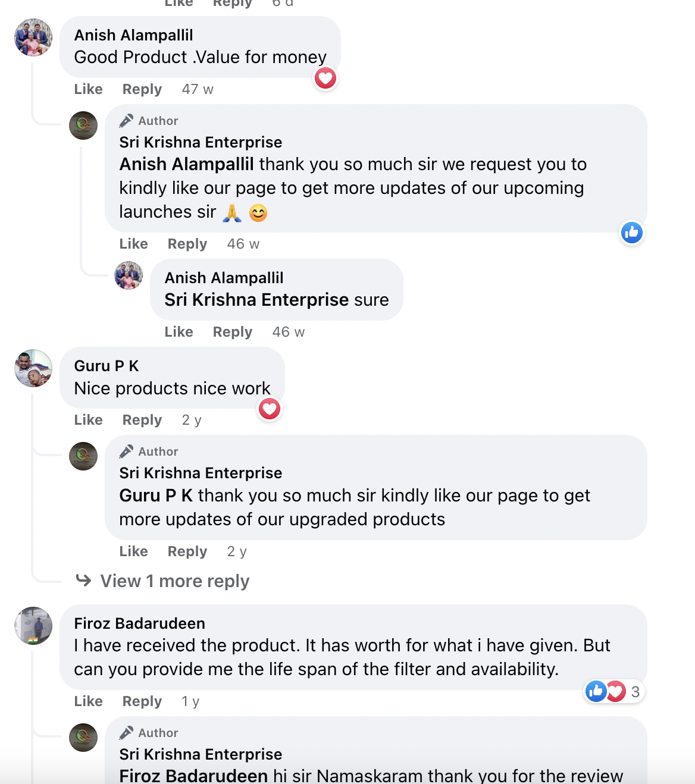Screen dimensions: 695x784
Task: Click Anish Alampallil's top comment profile picture
Action: [x=33, y=37]
